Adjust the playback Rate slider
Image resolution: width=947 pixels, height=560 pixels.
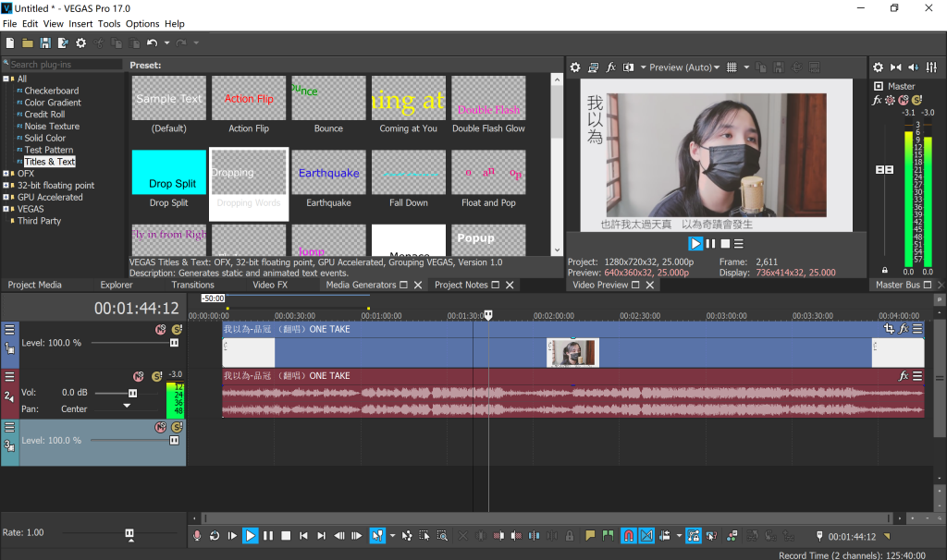click(x=129, y=533)
